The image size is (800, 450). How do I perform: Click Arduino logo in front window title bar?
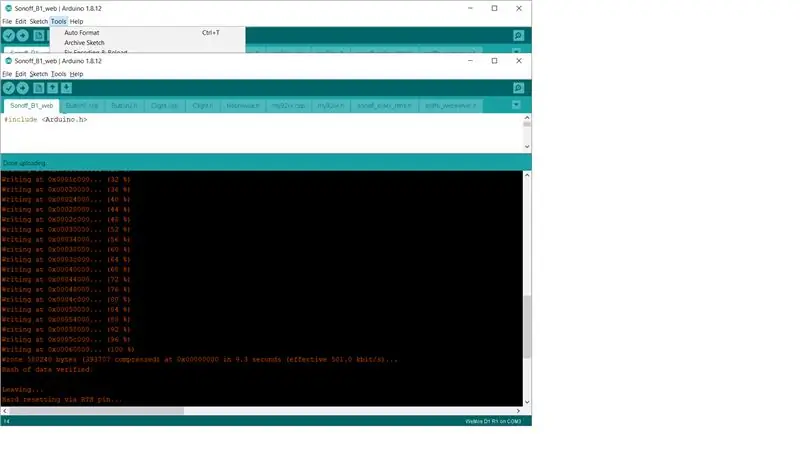click(x=8, y=61)
